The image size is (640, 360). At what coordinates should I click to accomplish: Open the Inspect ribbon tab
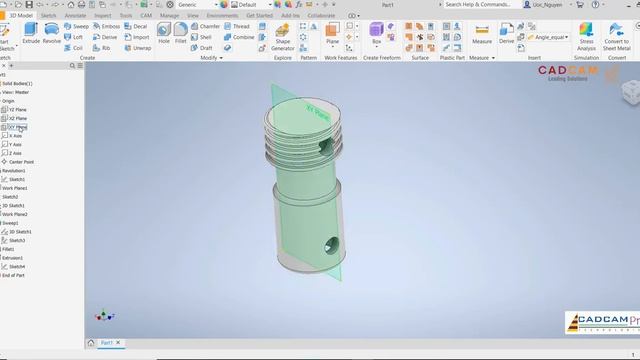102,16
